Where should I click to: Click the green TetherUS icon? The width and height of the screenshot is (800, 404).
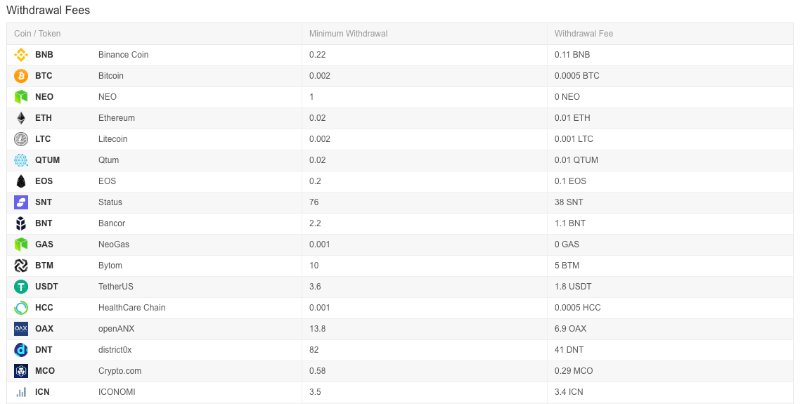click(x=21, y=287)
